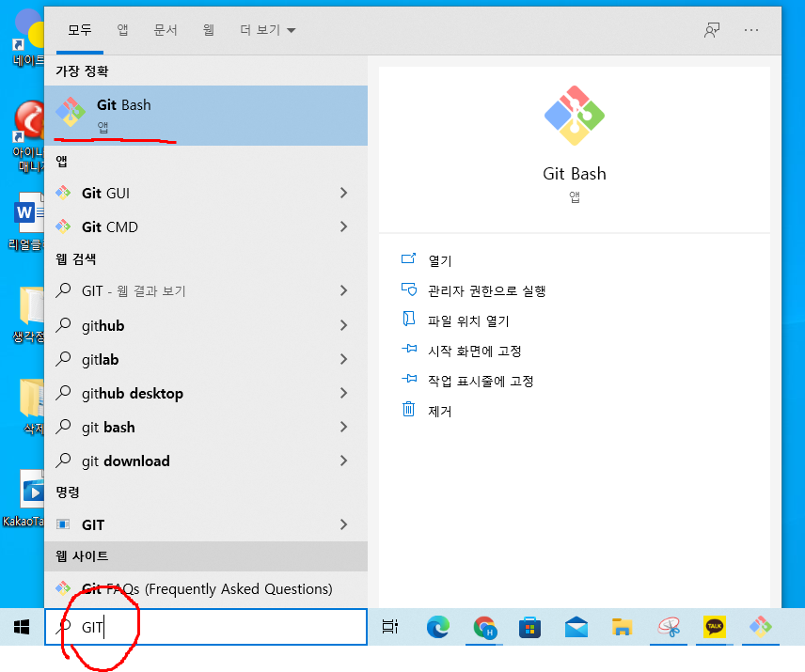
Task: Open Git Bash best match result
Action: coord(206,116)
